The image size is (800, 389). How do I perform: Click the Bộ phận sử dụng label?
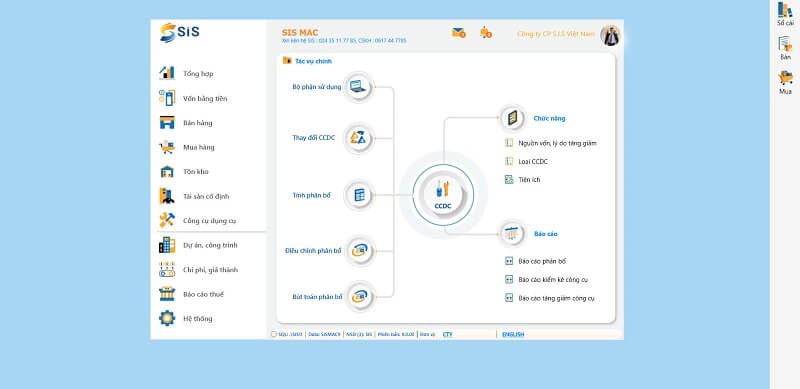(x=317, y=87)
